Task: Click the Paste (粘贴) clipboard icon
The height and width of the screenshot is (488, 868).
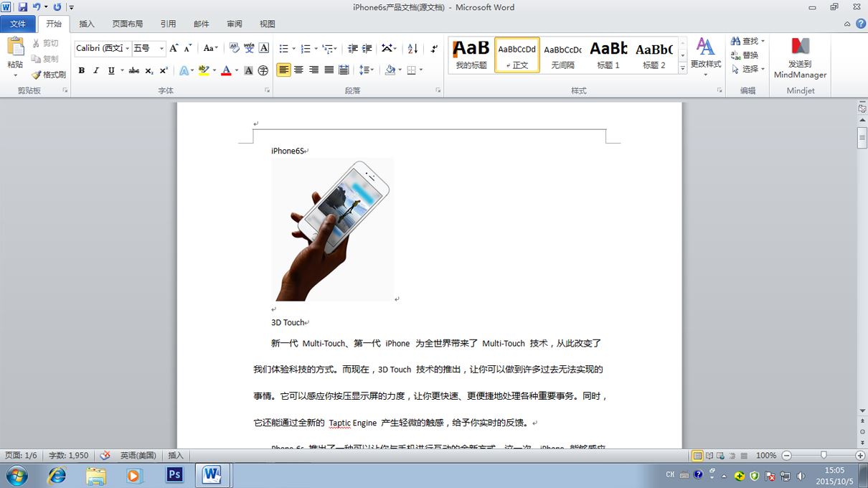Action: pyautogui.click(x=15, y=47)
